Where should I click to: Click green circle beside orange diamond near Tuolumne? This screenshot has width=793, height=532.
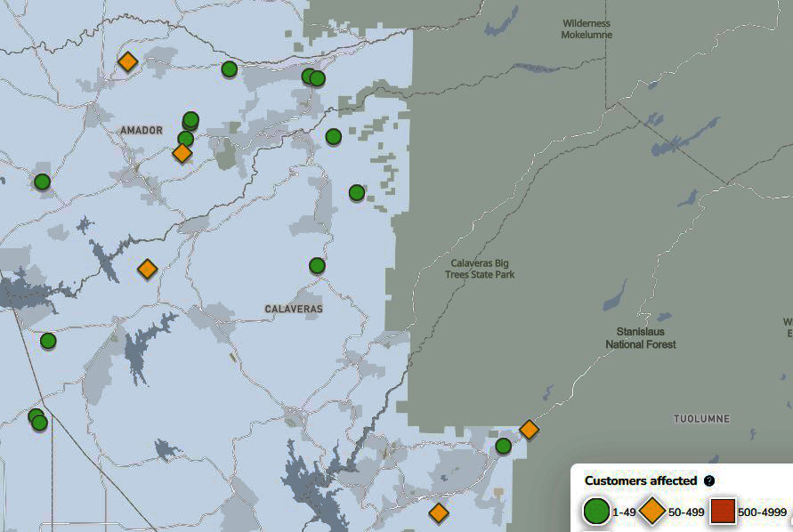pos(503,446)
